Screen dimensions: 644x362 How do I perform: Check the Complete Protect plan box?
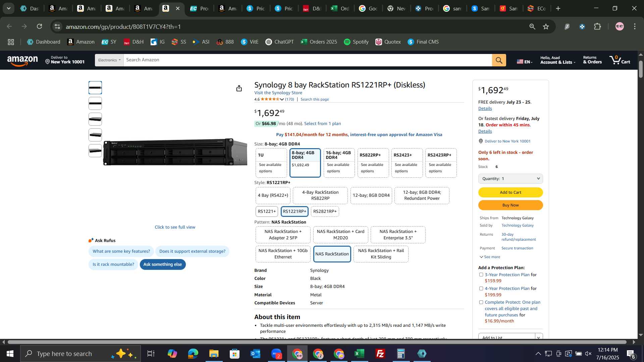(481, 302)
